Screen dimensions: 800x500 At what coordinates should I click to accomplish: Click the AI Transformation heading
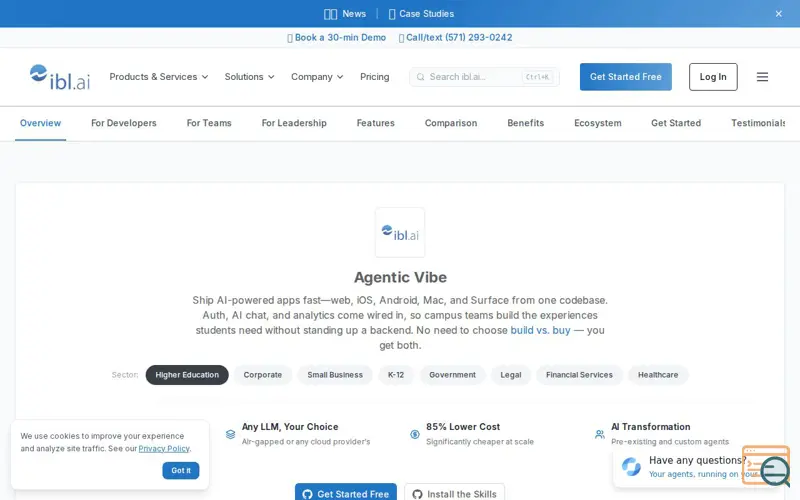(x=651, y=427)
